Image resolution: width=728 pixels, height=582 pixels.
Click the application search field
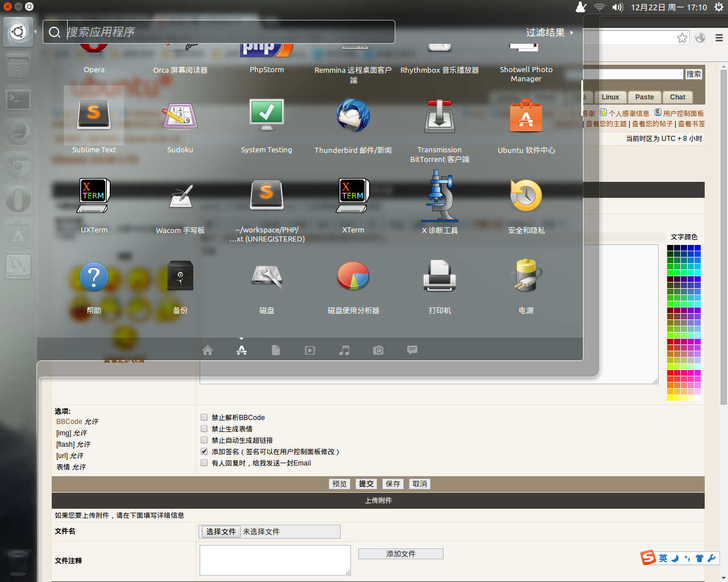[219, 32]
